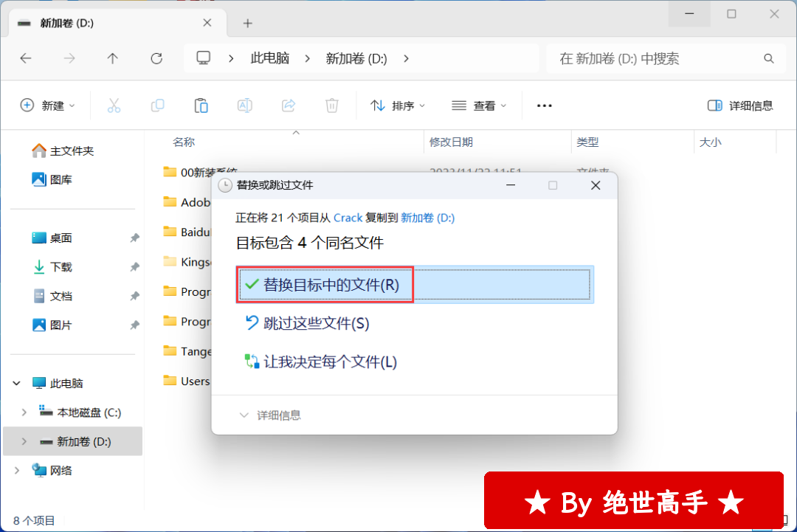
Task: Expand the 本地磁盘 (C:) tree node
Action: point(24,412)
